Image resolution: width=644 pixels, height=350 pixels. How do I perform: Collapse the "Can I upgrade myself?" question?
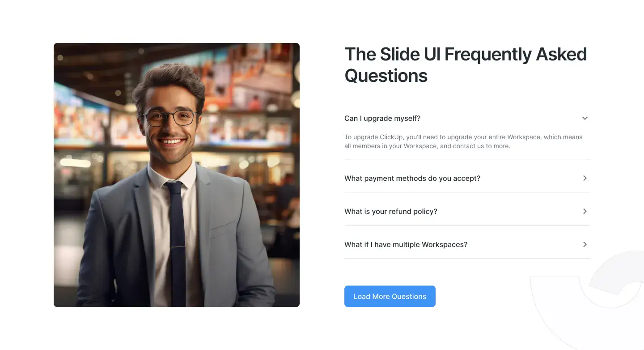(382, 118)
